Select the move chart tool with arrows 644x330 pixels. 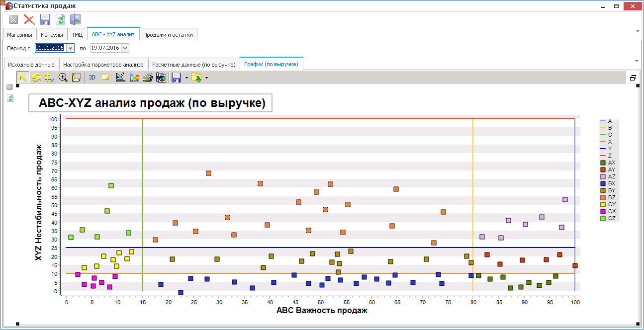coord(49,78)
